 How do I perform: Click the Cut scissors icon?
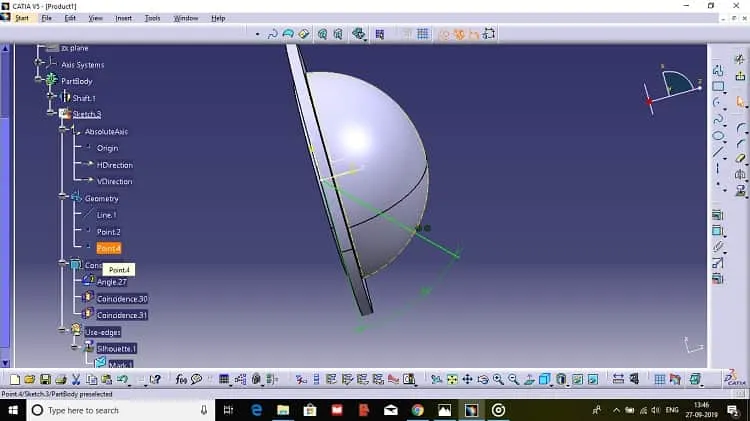[x=76, y=379]
